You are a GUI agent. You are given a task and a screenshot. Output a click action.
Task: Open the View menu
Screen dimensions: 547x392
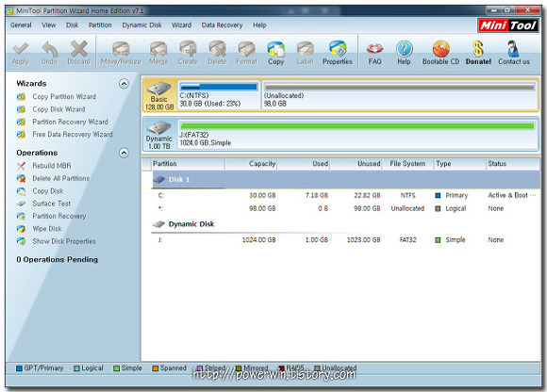[x=49, y=25]
